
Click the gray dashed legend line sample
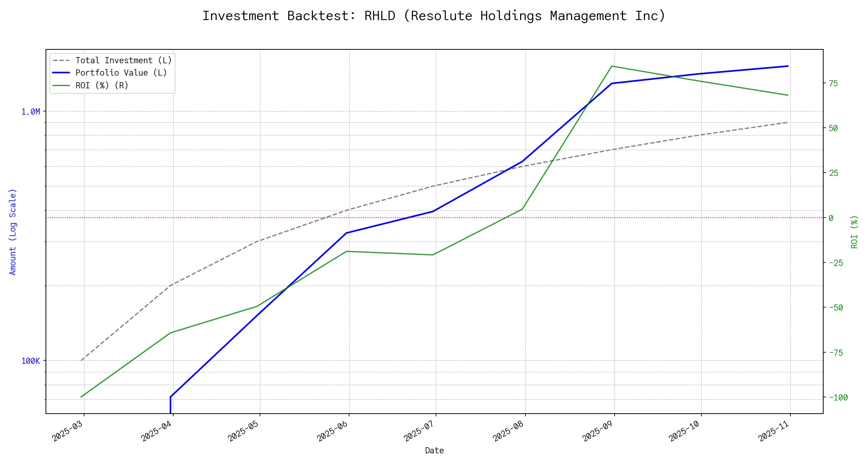point(61,61)
